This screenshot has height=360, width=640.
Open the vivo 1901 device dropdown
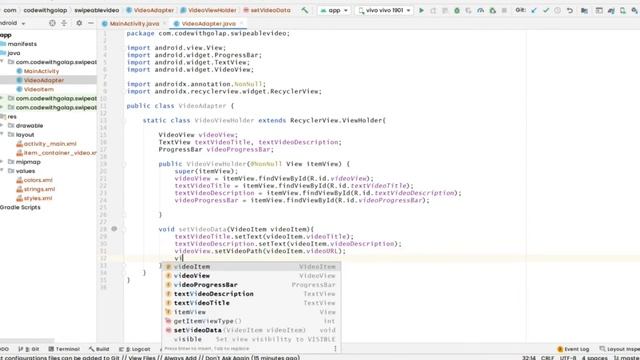pyautogui.click(x=384, y=10)
